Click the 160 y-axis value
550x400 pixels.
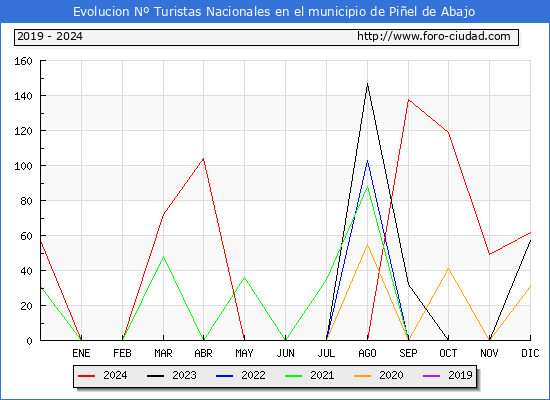pos(23,61)
